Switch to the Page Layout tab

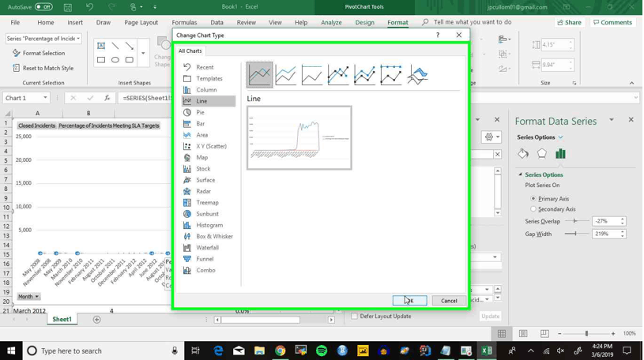[141, 23]
